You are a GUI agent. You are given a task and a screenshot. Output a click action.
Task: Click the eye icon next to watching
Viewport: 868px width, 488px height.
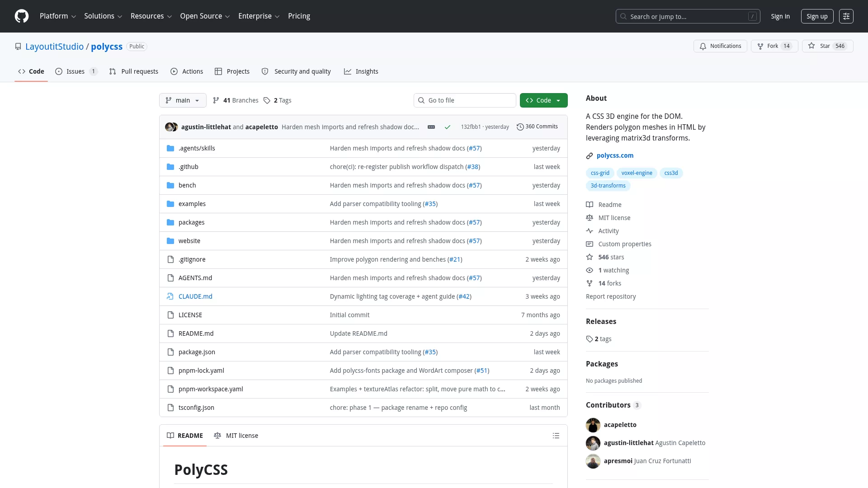pyautogui.click(x=590, y=270)
